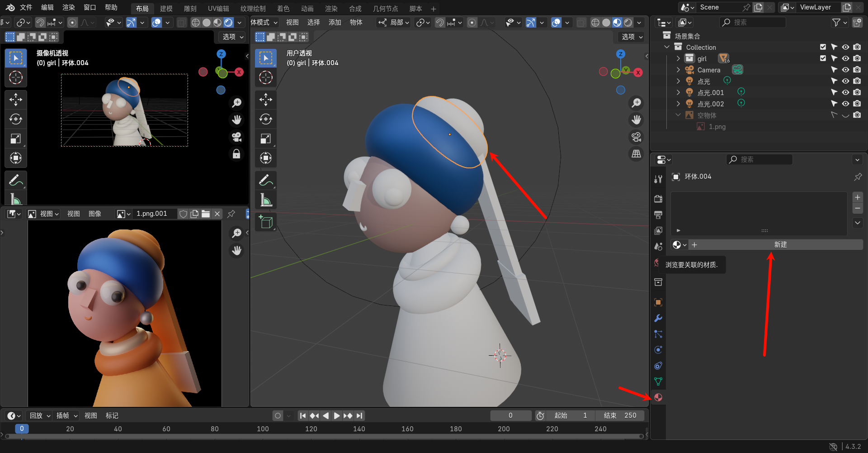Switch main viewport to orthographic grid view
The image size is (868, 453).
(x=636, y=154)
